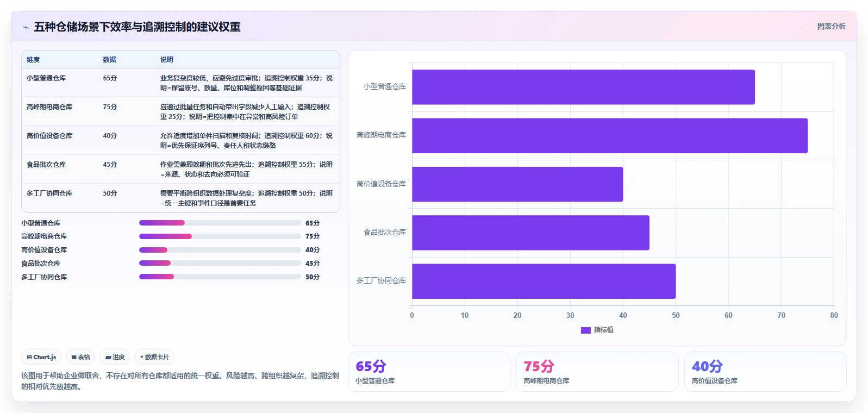Click the 食品批次仓库 label in the progress list
The image size is (868, 413).
(x=41, y=264)
